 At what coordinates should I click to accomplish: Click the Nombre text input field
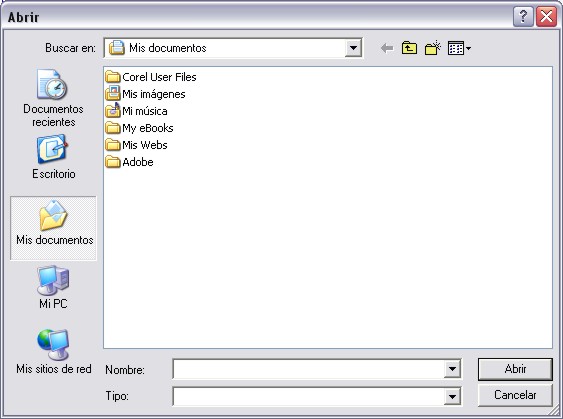tap(308, 369)
